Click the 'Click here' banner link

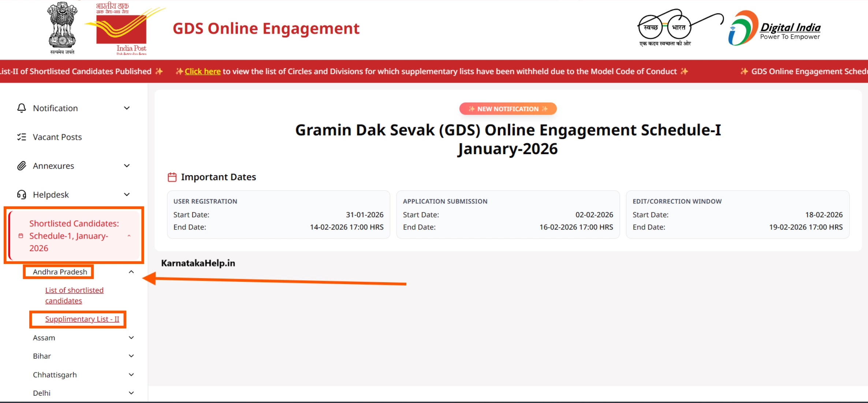(x=202, y=71)
